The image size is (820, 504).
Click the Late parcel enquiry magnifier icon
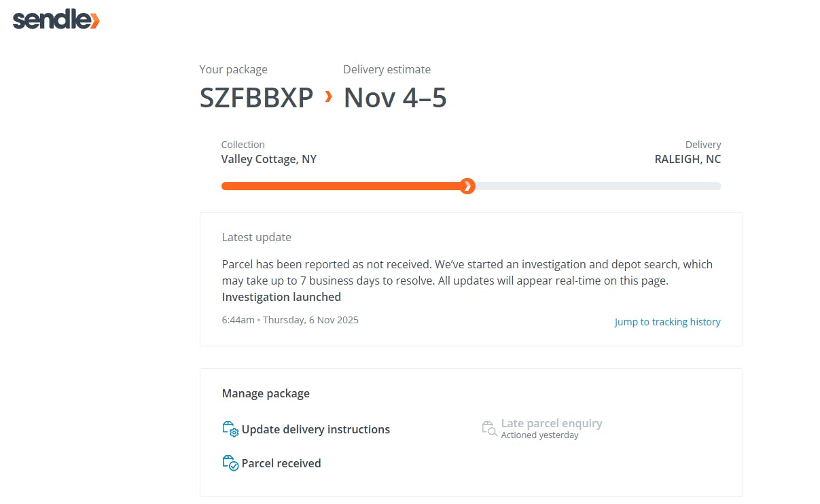(489, 429)
